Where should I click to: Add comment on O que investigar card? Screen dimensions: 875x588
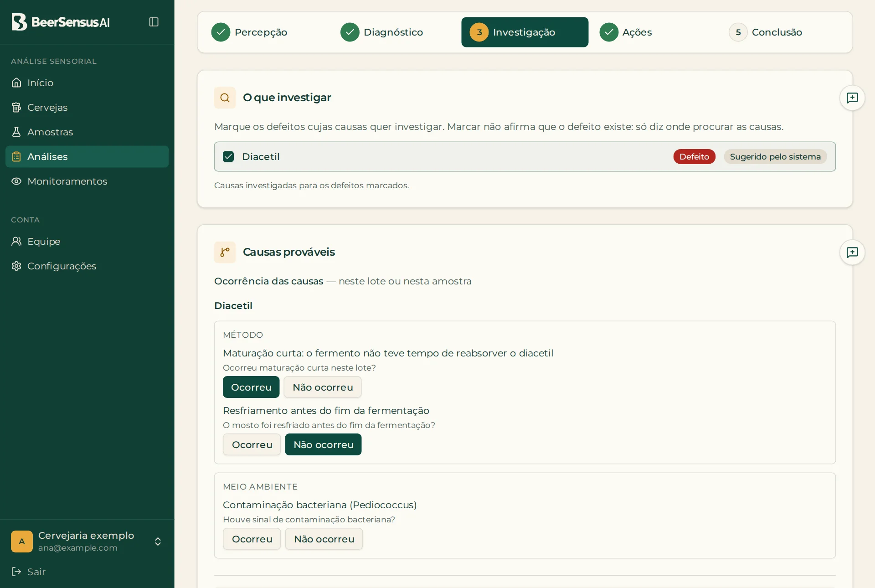click(852, 98)
